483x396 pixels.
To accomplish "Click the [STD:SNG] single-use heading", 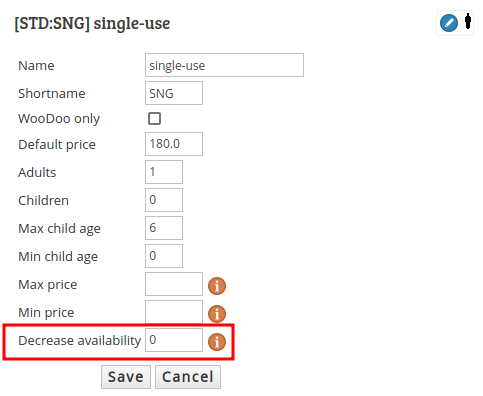I will click(92, 23).
